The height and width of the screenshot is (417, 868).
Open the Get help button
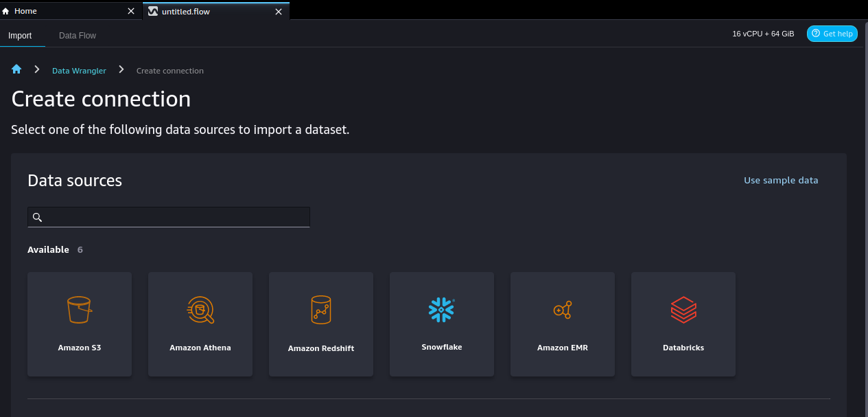(832, 34)
